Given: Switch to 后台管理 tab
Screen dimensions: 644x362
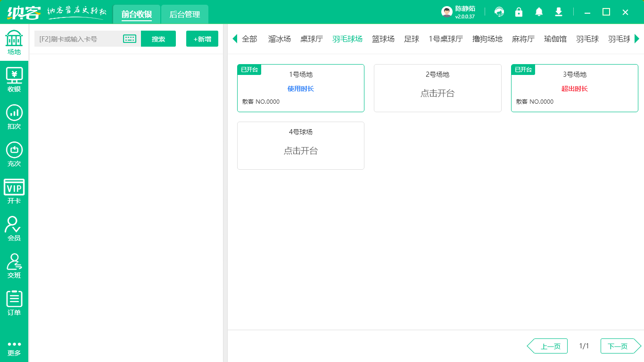Looking at the screenshot, I should [185, 14].
